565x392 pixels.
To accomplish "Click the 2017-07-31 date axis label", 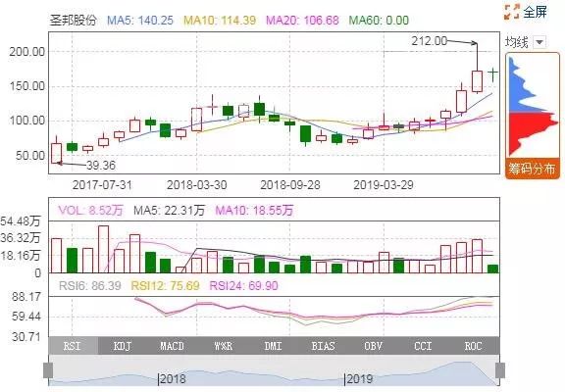I will click(102, 185).
